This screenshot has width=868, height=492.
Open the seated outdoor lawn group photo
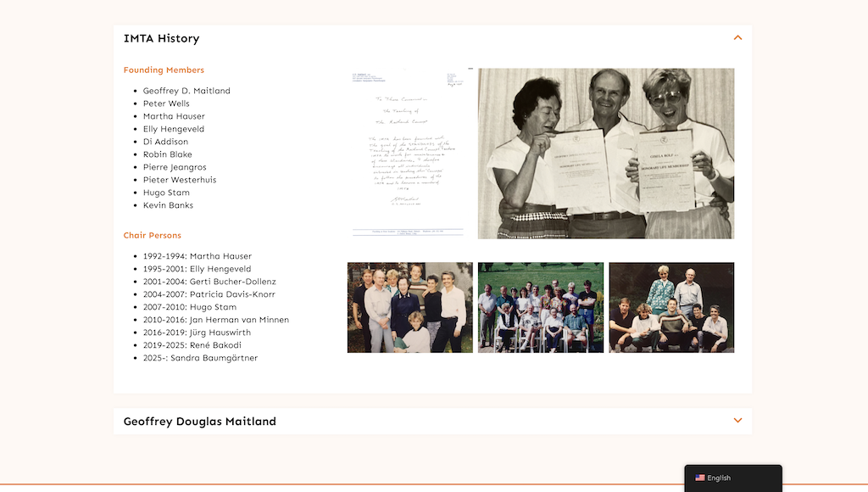tap(541, 307)
